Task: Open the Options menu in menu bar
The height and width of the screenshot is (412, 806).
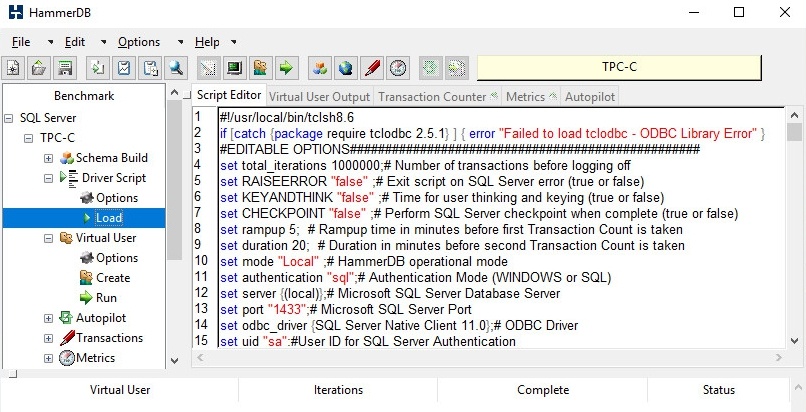Action: 139,42
